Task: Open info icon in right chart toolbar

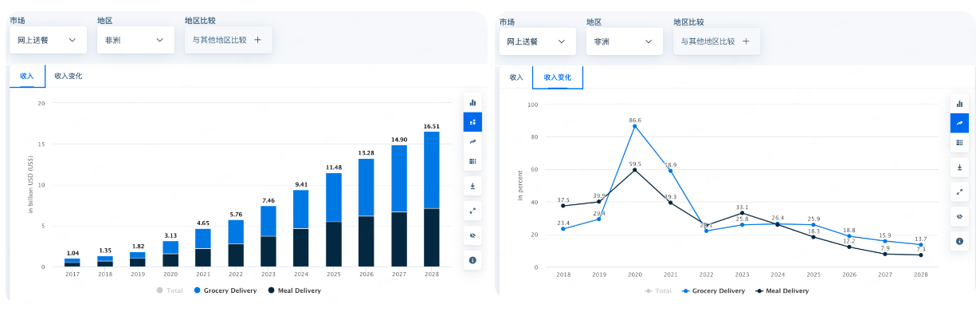Action: tap(959, 241)
